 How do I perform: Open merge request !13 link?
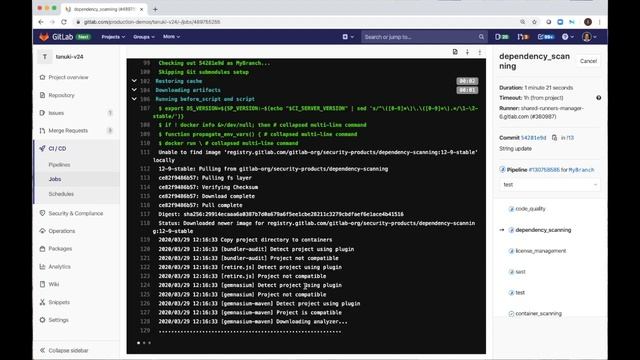(570, 138)
